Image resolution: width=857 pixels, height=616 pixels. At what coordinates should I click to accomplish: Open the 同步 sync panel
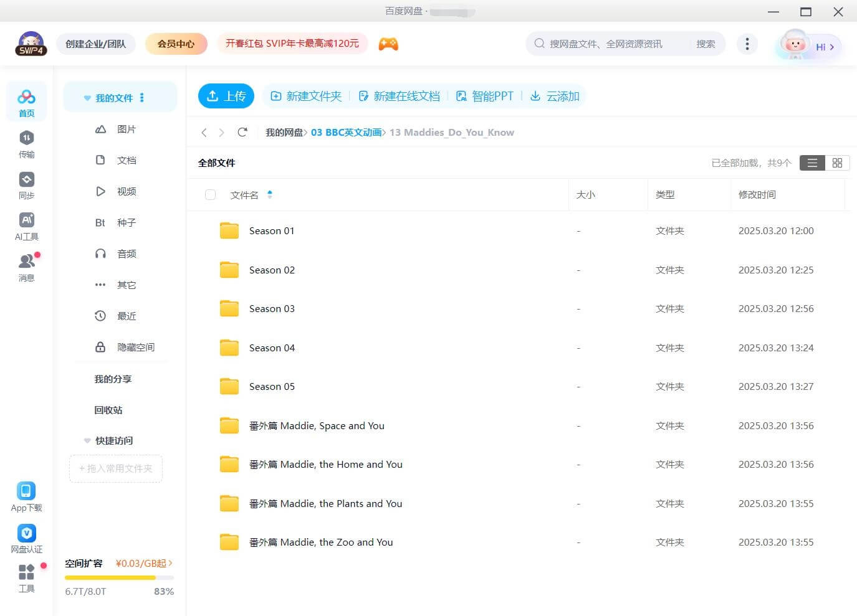pos(26,184)
